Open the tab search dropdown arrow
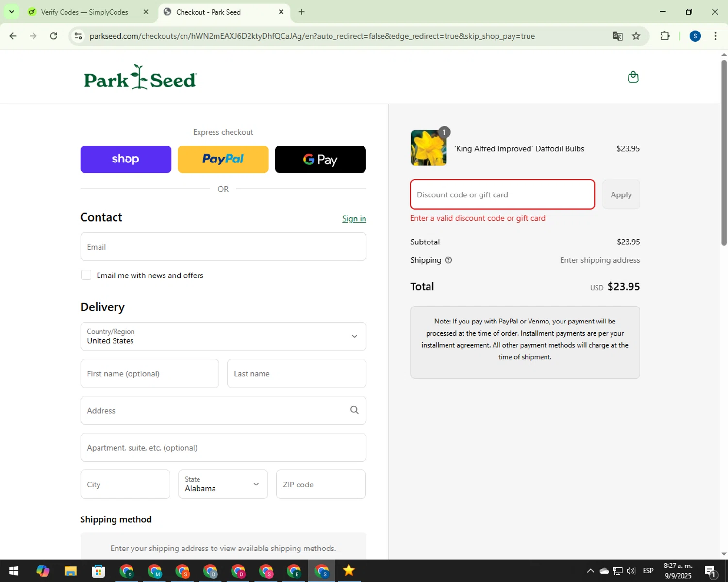This screenshot has height=582, width=728. 11,12
